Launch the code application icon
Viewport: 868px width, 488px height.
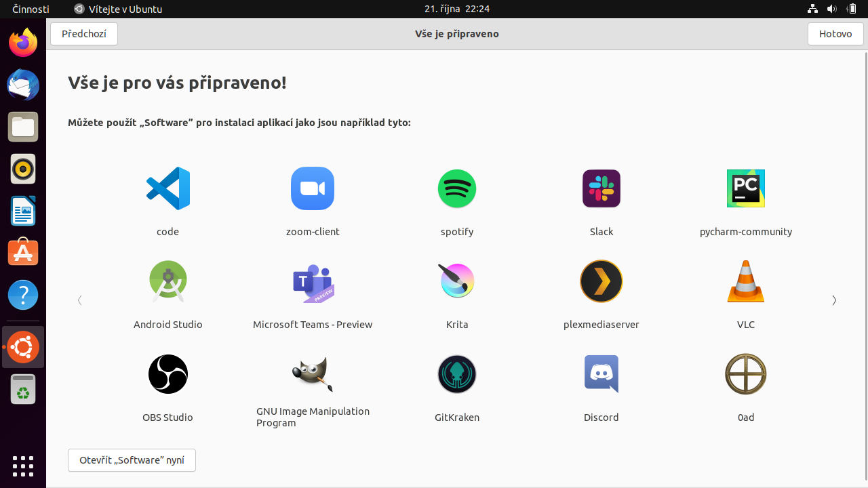click(x=167, y=188)
